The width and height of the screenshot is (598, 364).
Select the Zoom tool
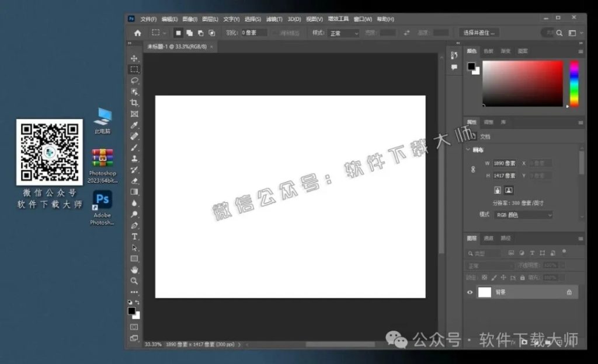[134, 280]
